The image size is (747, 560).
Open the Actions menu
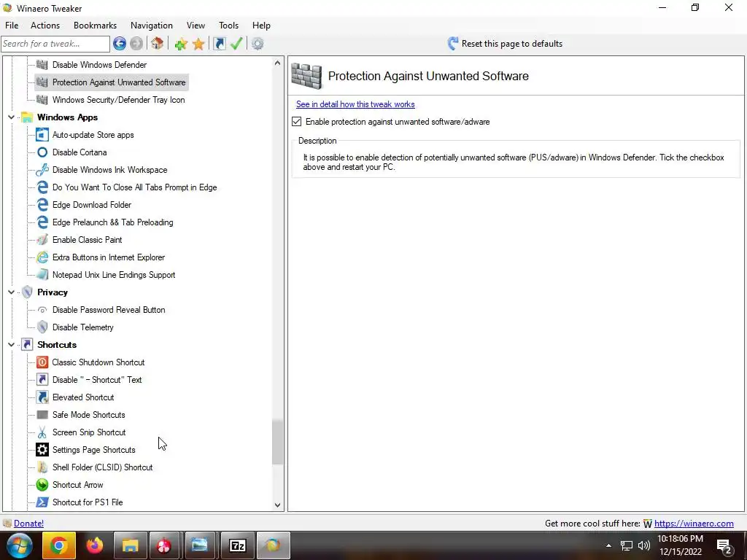coord(45,26)
